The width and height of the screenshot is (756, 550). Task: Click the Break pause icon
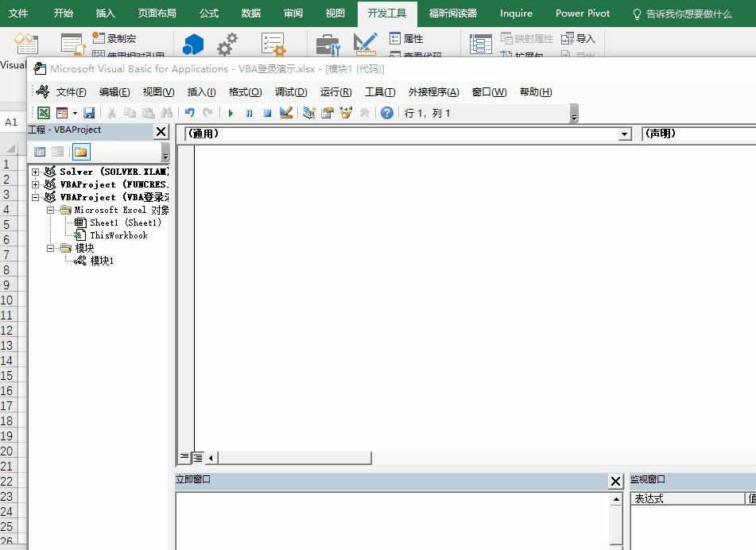[x=249, y=114]
